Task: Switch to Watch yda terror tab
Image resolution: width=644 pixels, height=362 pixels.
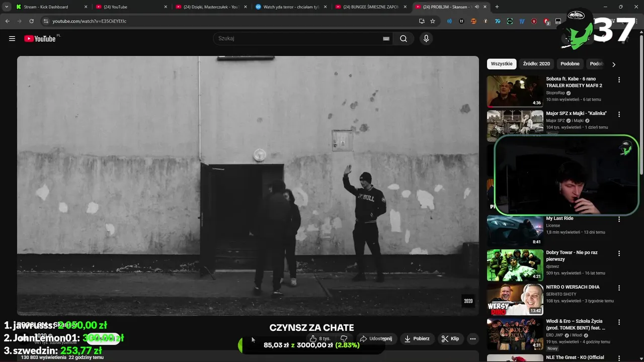Action: pyautogui.click(x=291, y=7)
